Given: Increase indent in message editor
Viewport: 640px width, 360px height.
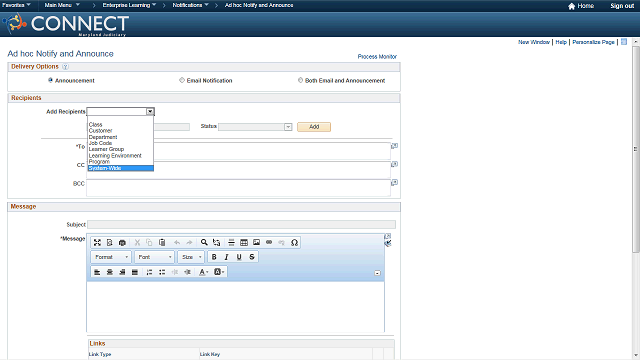Looking at the screenshot, I should click(187, 272).
